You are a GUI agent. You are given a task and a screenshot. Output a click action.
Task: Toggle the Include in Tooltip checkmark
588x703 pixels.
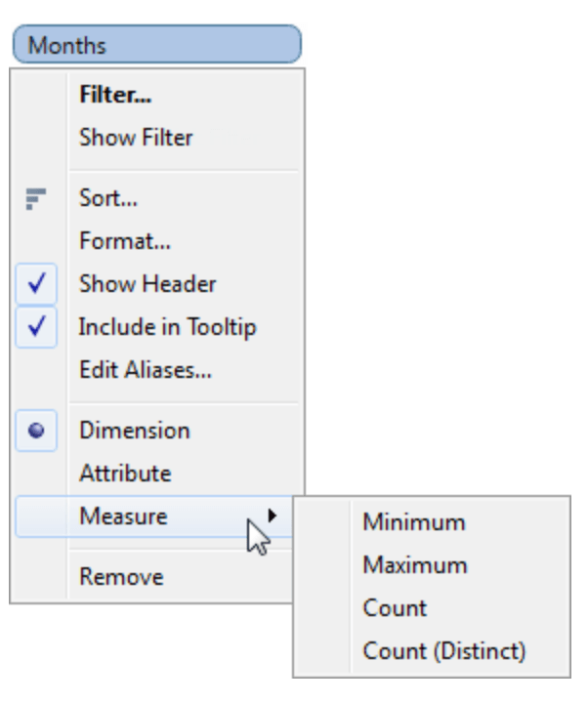[37, 327]
